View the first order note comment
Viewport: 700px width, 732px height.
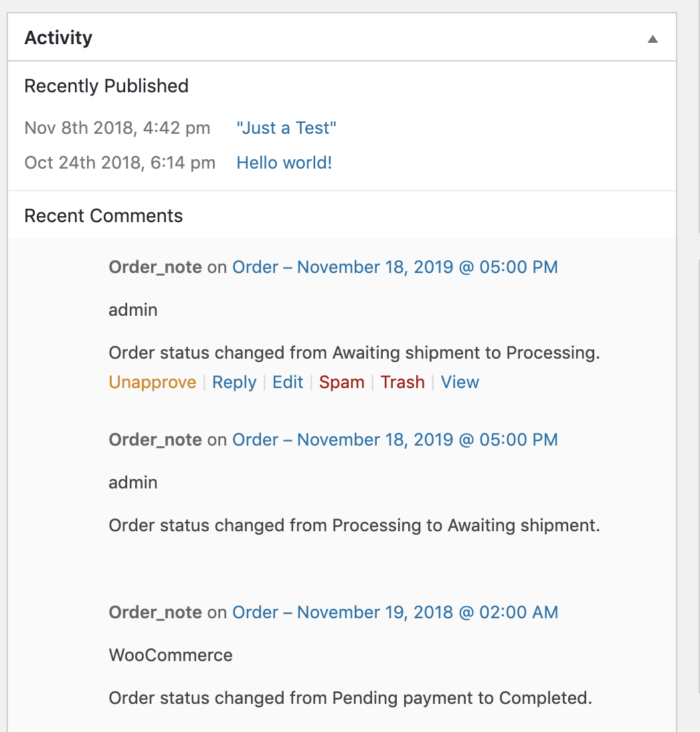coord(460,382)
